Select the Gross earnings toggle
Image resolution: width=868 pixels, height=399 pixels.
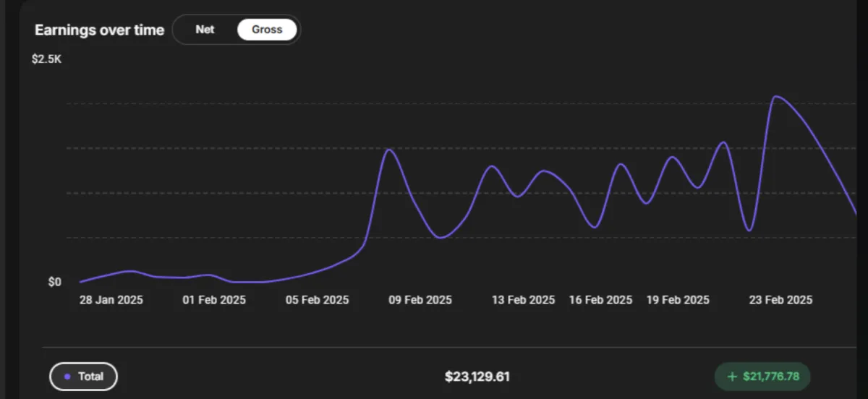(x=267, y=30)
